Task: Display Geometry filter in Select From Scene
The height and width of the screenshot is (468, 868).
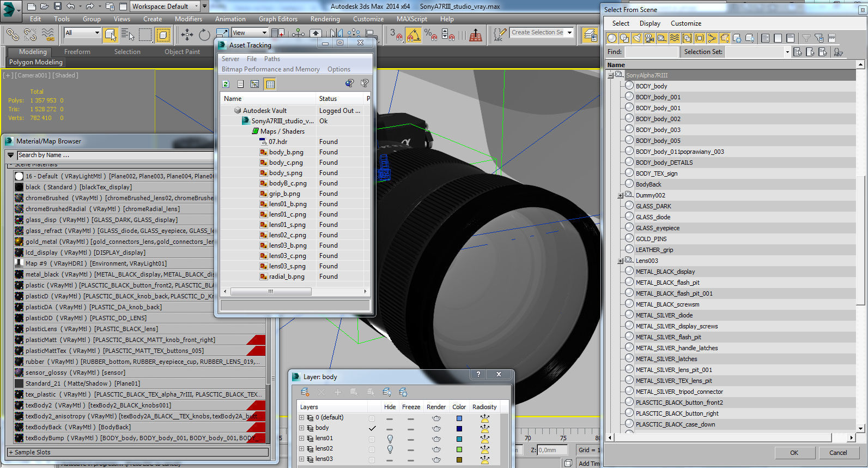Action: (x=612, y=38)
